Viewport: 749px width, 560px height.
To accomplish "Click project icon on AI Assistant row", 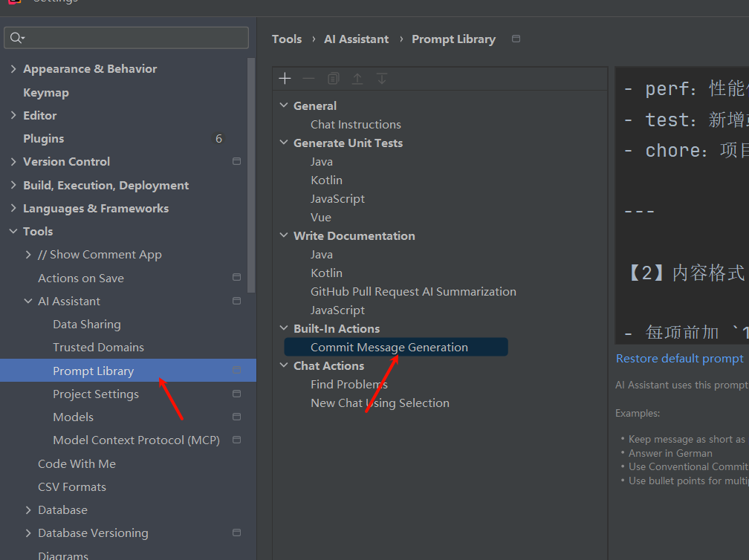I will tap(236, 301).
